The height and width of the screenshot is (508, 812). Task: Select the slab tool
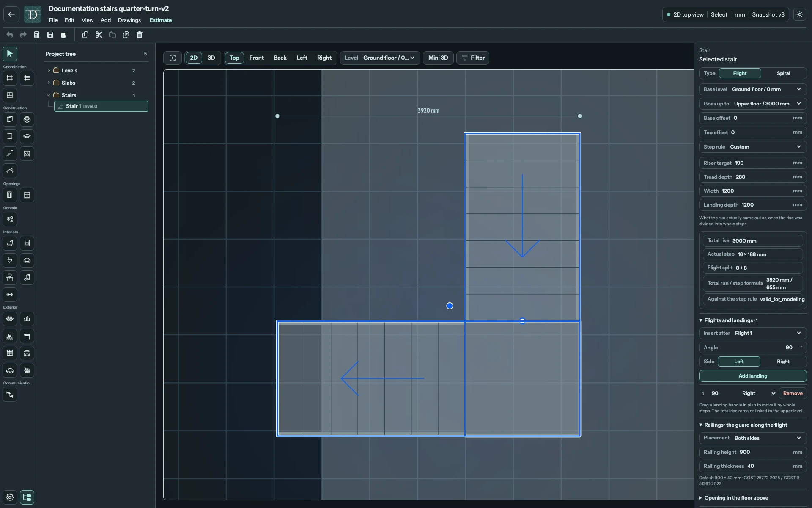coord(27,136)
